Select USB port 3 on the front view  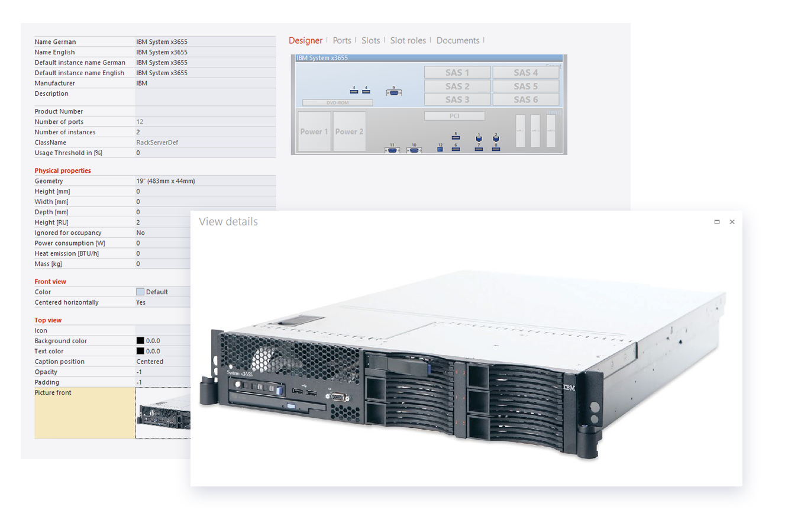tap(354, 92)
